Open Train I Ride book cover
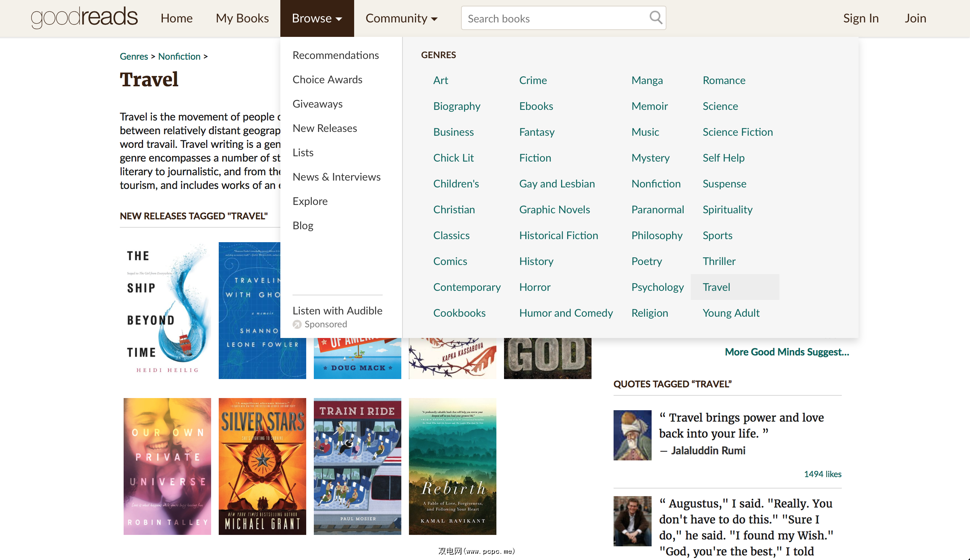This screenshot has width=970, height=560. (357, 466)
